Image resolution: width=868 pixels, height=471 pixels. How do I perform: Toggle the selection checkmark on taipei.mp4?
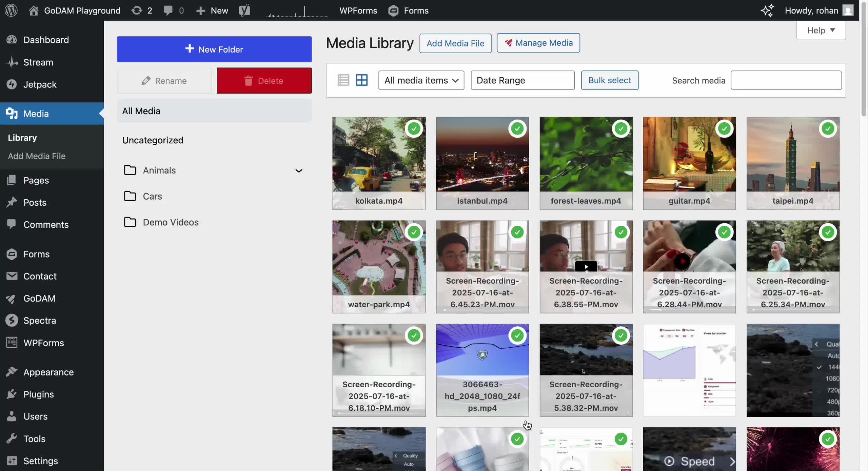(x=828, y=129)
